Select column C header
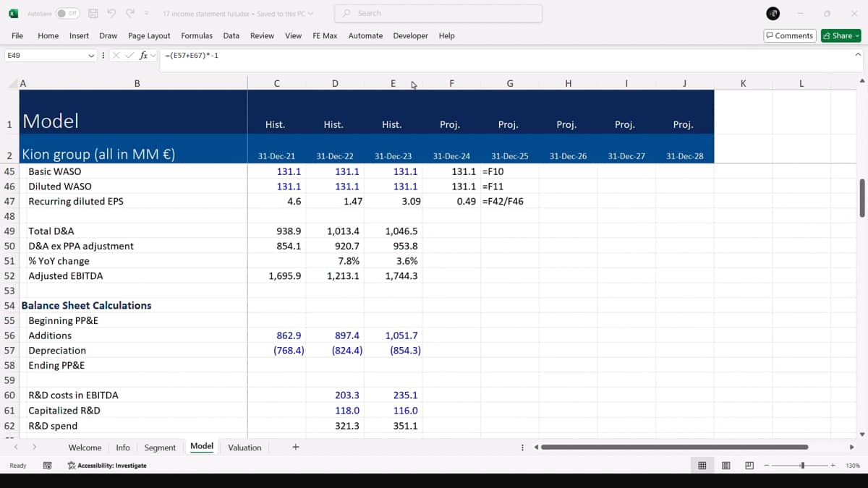Viewport: 868px width, 488px height. (276, 83)
